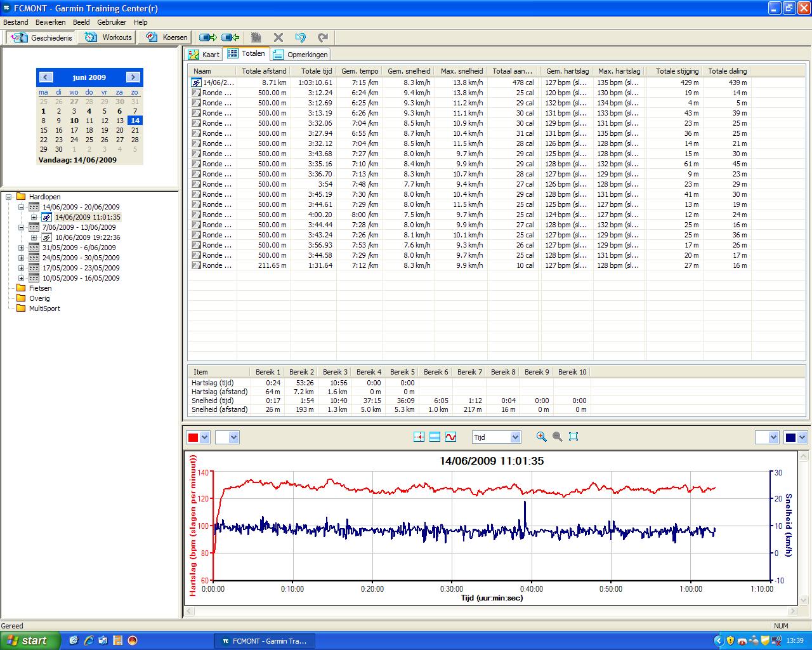Click the Internet Explorer quick launch icon
The image size is (812, 650).
click(x=89, y=640)
